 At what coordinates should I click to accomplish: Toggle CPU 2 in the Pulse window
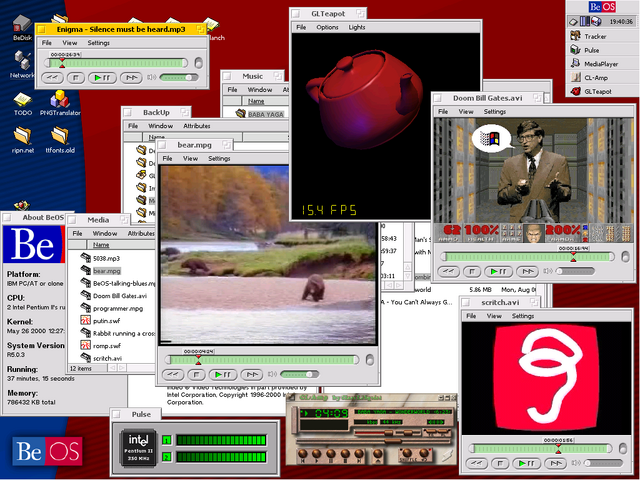pyautogui.click(x=167, y=457)
